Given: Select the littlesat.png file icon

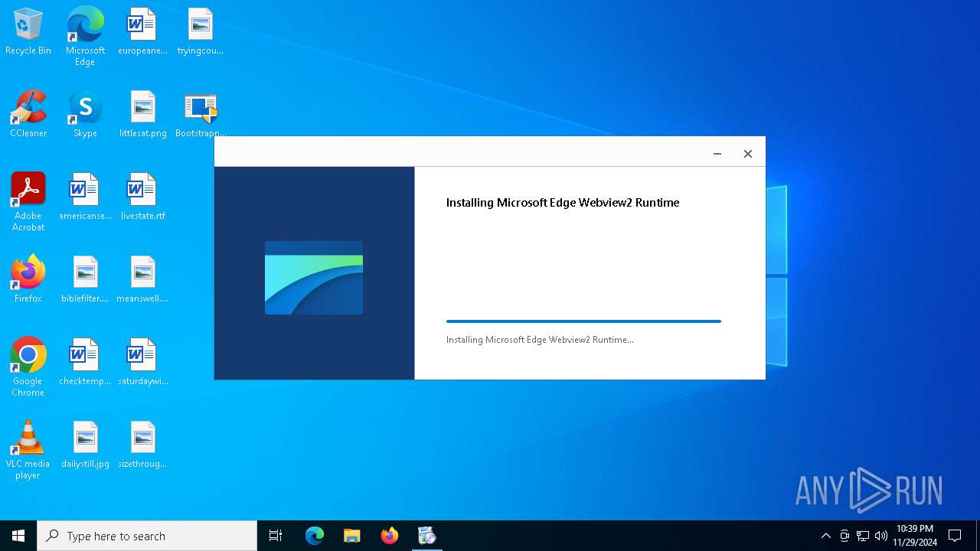Looking at the screenshot, I should pyautogui.click(x=142, y=114).
